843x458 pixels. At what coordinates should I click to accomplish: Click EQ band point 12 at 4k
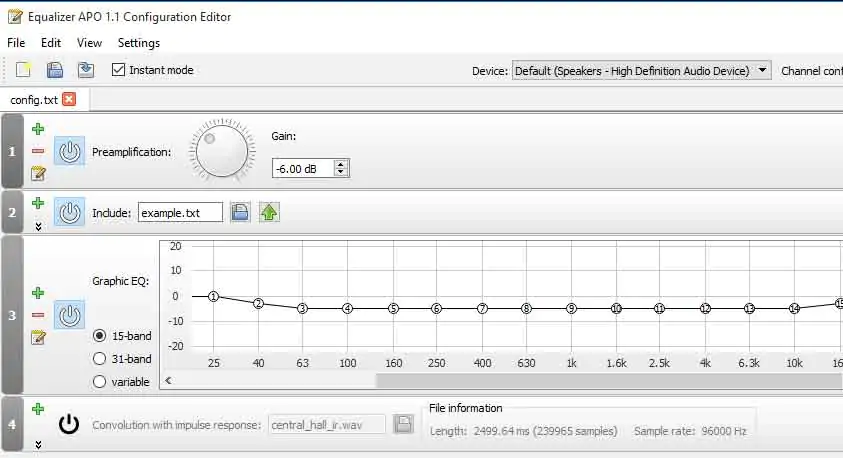tap(705, 309)
